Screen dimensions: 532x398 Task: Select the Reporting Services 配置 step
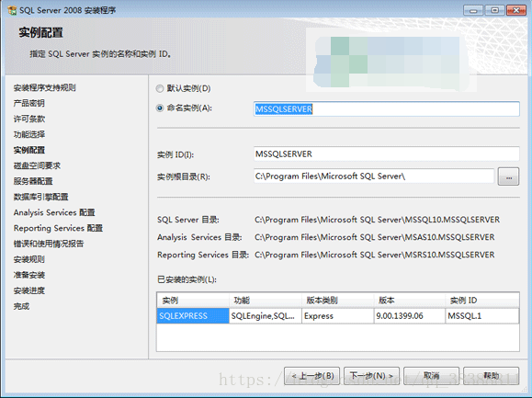[x=58, y=228]
